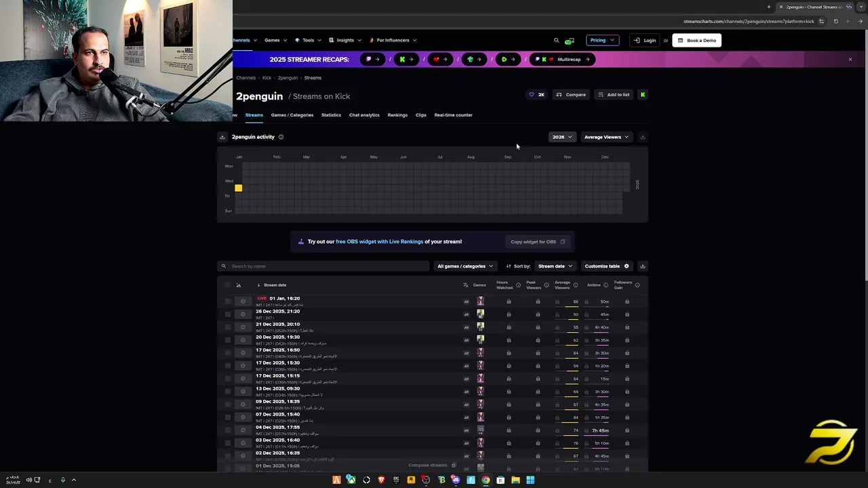Download table using icon beside Customize table
This screenshot has width=868, height=488.
click(643, 266)
